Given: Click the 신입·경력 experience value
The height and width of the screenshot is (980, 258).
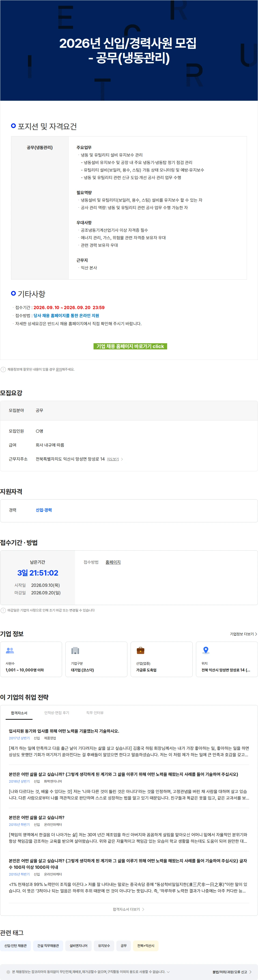Looking at the screenshot, I should point(44,510).
